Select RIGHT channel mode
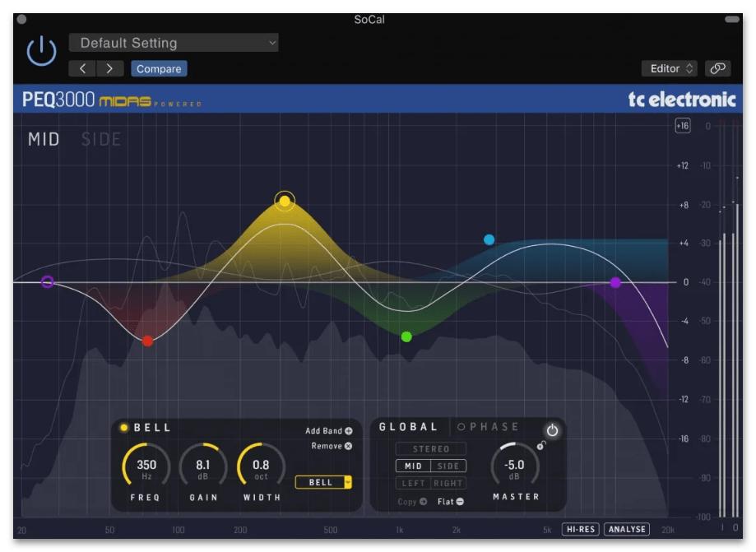The image size is (756, 552). [x=448, y=483]
